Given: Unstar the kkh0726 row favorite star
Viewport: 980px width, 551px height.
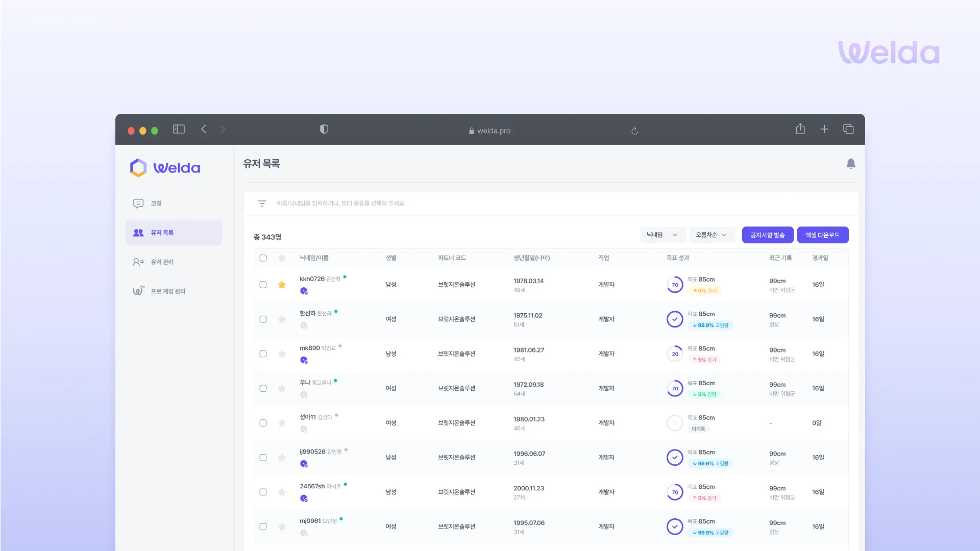Looking at the screenshot, I should pos(282,285).
